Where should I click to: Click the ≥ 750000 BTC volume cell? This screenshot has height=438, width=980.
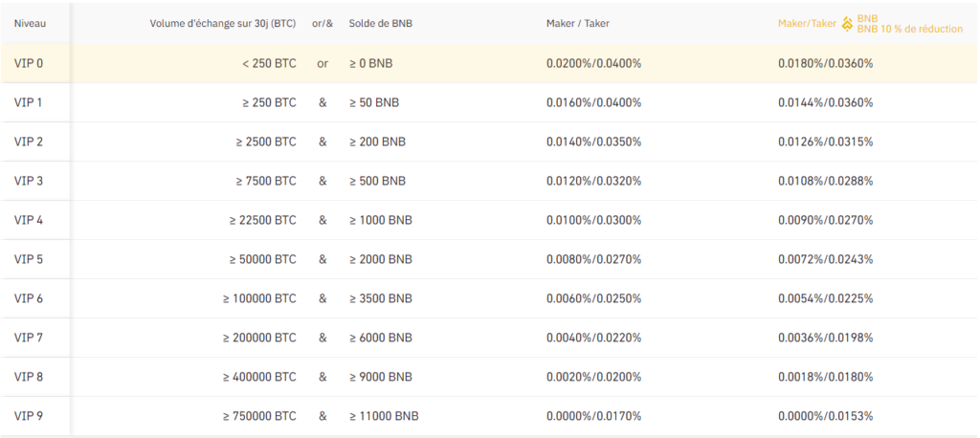(x=260, y=416)
